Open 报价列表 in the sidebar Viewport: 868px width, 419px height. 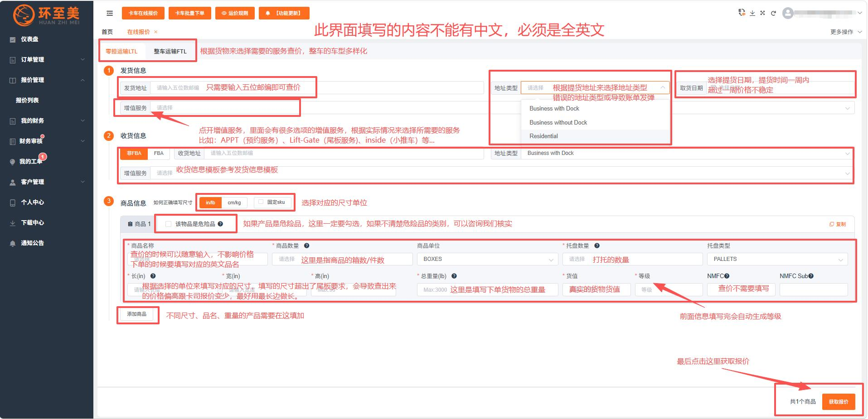click(27, 101)
